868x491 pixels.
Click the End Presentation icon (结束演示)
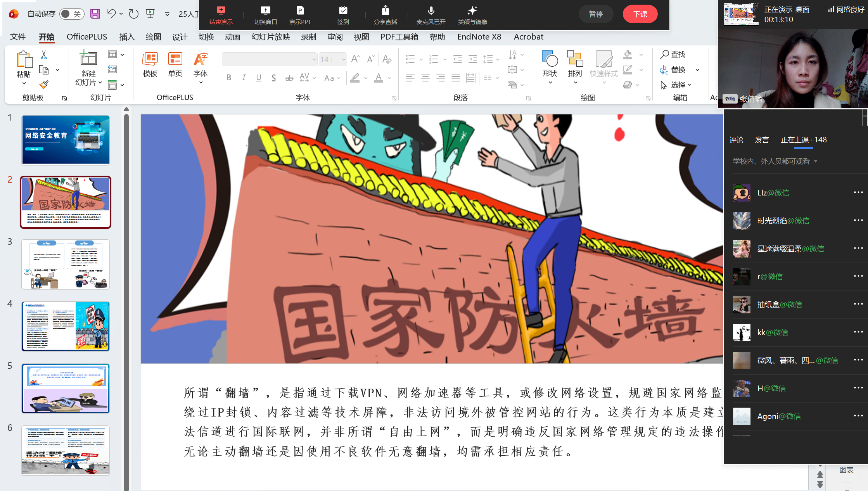point(221,11)
